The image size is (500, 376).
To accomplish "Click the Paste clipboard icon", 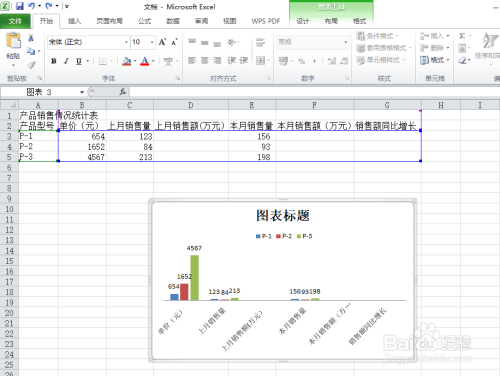I will point(13,41).
